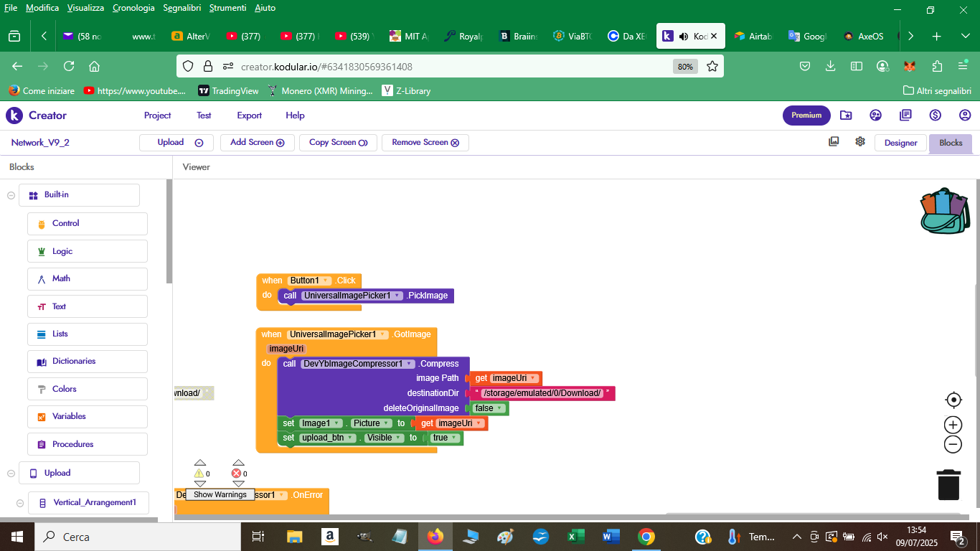Click the trash can icon
Screen dimensions: 980x551
(948, 484)
